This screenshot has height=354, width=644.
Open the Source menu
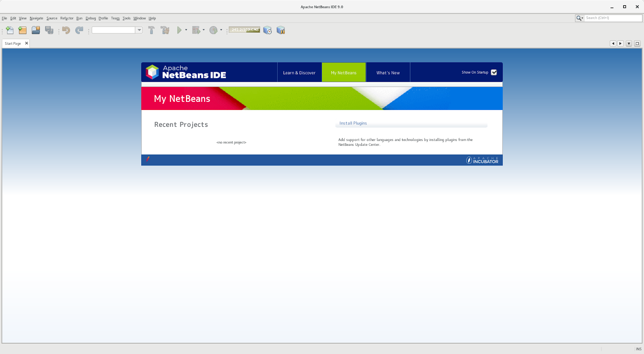(52, 18)
